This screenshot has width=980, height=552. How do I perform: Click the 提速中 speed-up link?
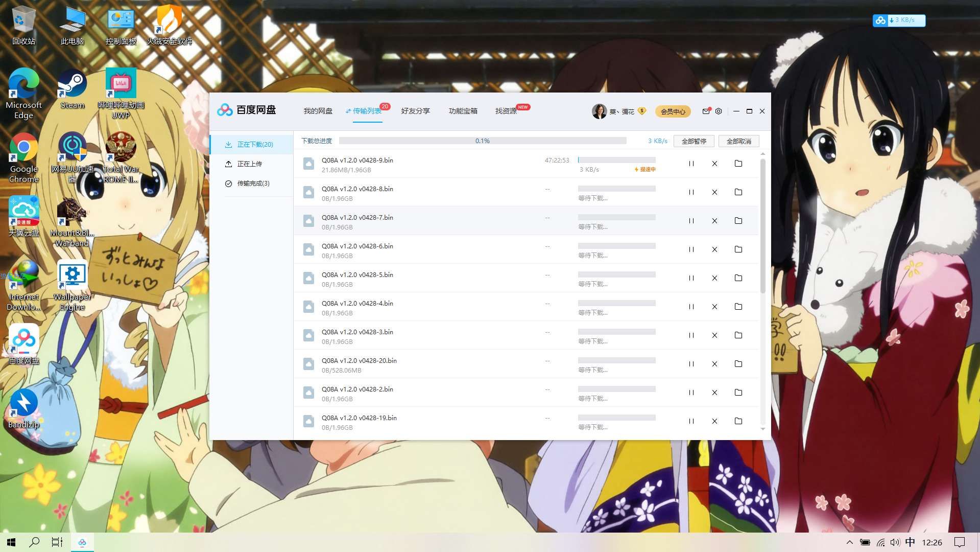(x=645, y=169)
